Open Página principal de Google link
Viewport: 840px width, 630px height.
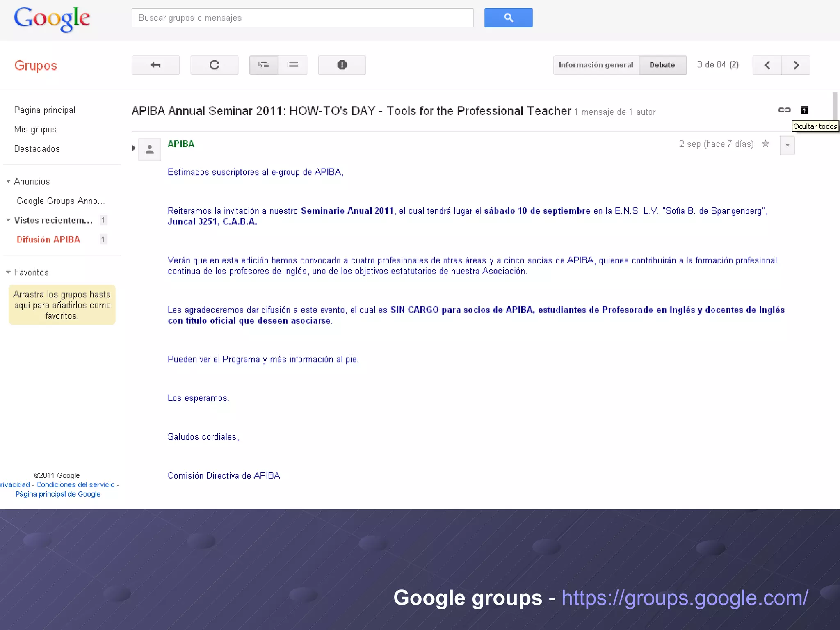[x=58, y=494]
